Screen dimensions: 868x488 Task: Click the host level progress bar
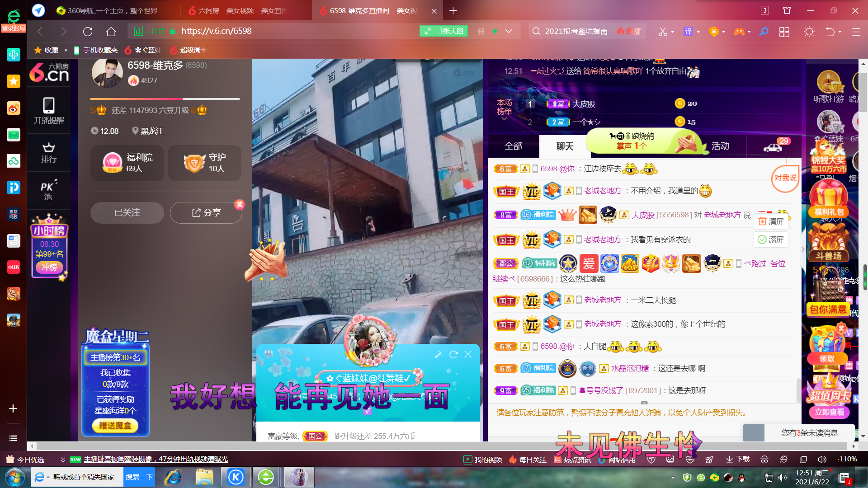[x=165, y=99]
